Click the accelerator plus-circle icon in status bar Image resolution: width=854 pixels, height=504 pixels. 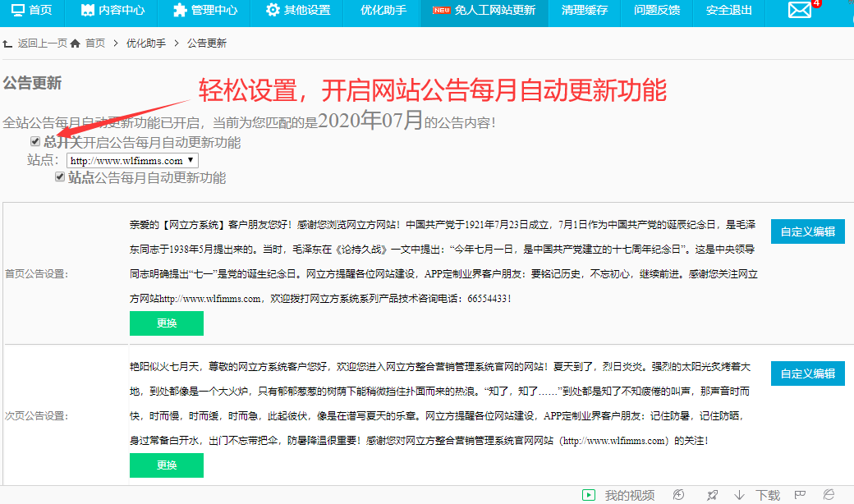point(678,495)
